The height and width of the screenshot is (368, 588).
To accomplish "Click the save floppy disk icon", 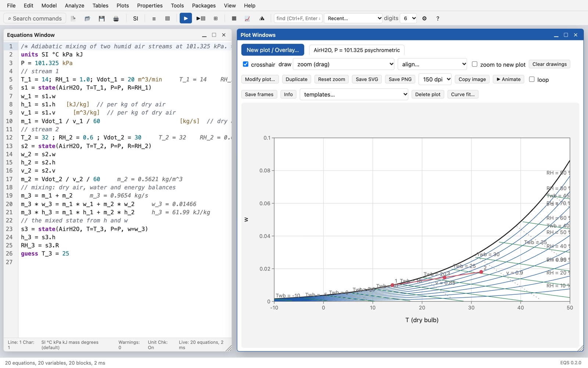I will (102, 18).
